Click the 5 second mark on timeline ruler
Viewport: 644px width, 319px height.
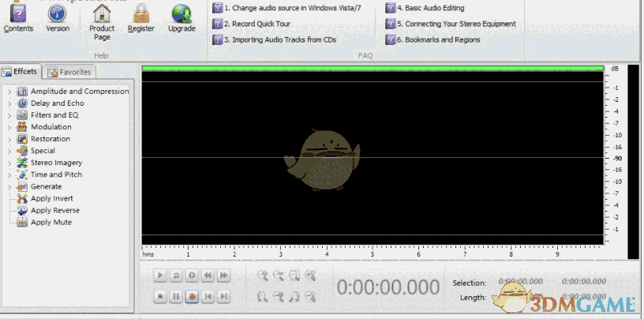click(x=373, y=254)
